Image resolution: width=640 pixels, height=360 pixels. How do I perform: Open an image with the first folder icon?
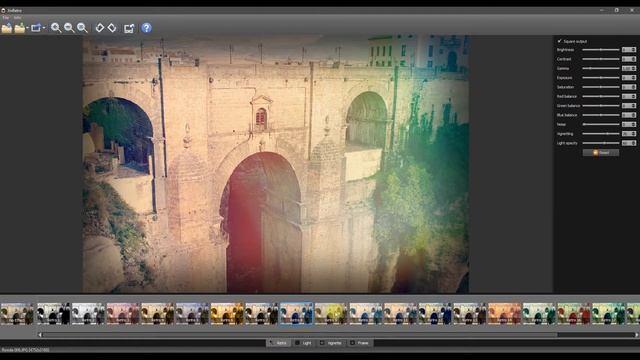click(x=7, y=28)
